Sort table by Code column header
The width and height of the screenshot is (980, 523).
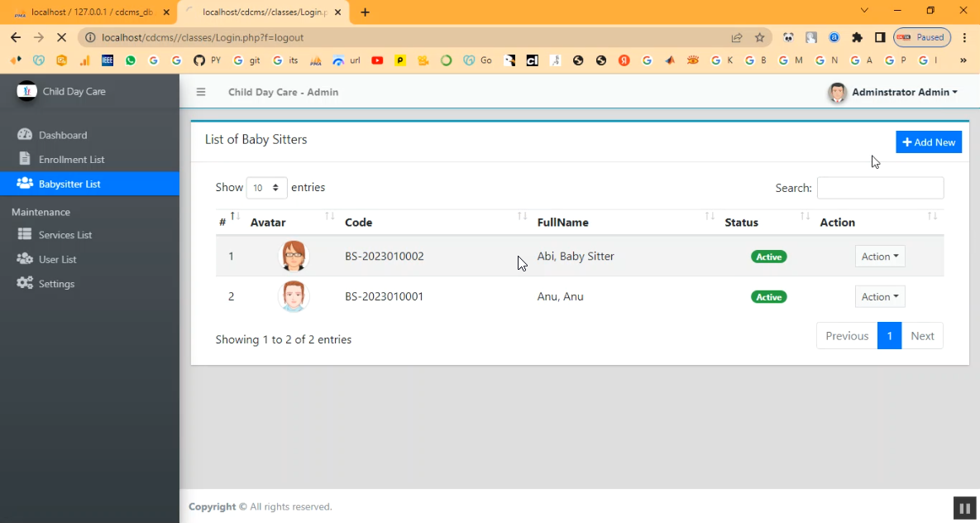click(358, 222)
